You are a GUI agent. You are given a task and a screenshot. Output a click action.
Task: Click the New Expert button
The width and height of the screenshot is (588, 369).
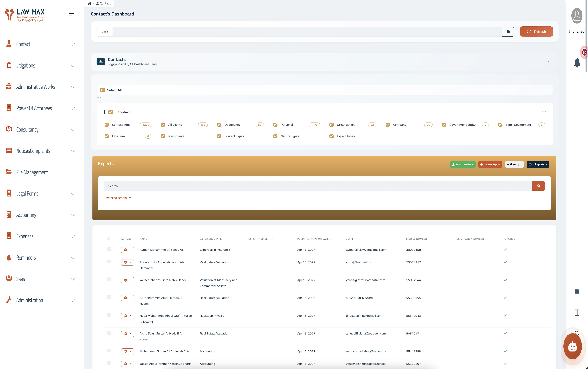point(490,165)
